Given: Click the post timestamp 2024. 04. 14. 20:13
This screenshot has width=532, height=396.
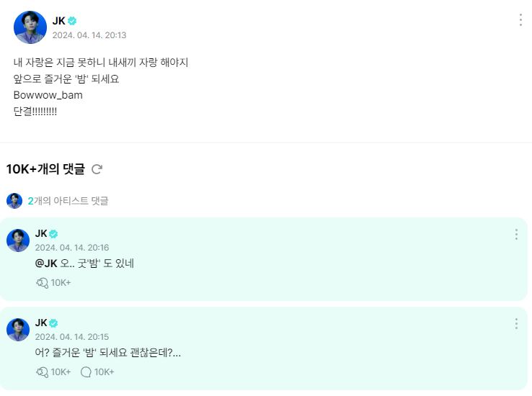Looking at the screenshot, I should pos(89,35).
